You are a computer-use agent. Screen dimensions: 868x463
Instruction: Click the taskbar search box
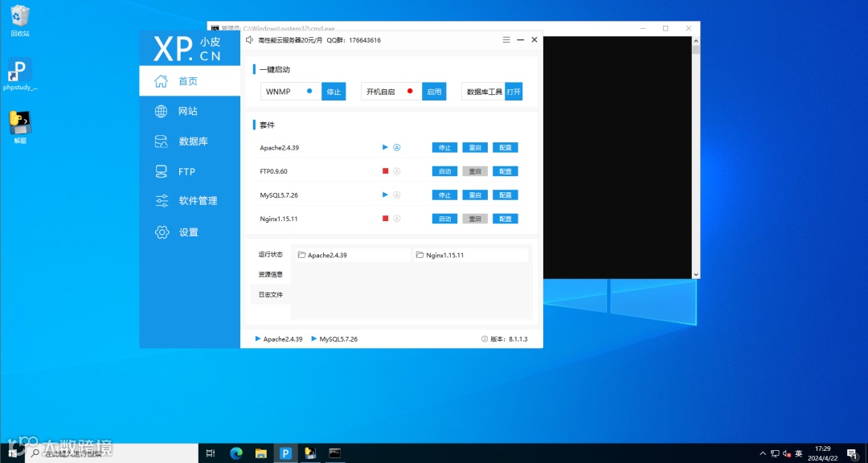click(x=113, y=453)
